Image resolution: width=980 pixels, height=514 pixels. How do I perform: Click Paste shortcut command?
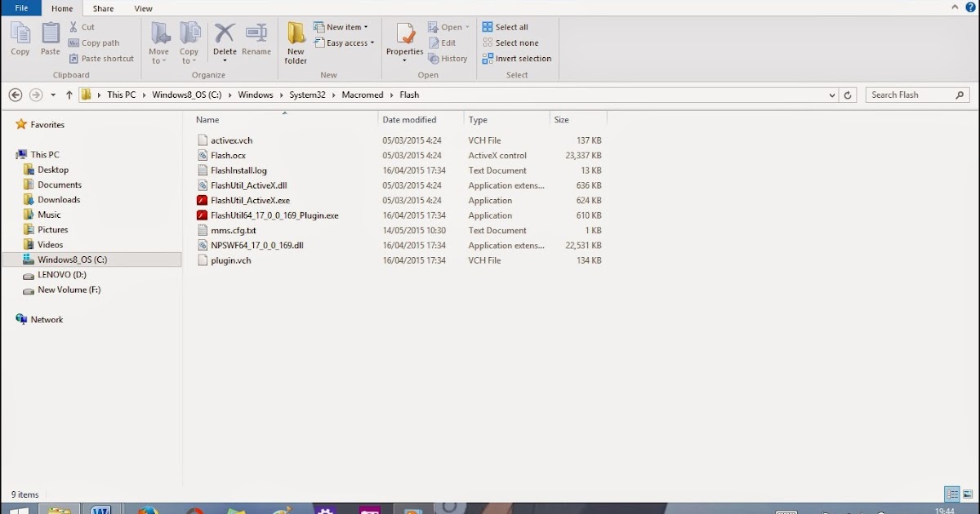coord(101,59)
